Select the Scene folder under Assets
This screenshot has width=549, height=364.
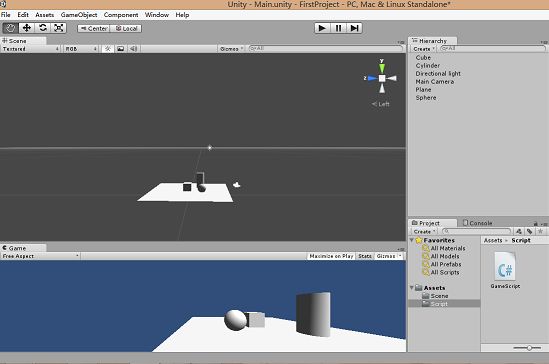pyautogui.click(x=436, y=296)
